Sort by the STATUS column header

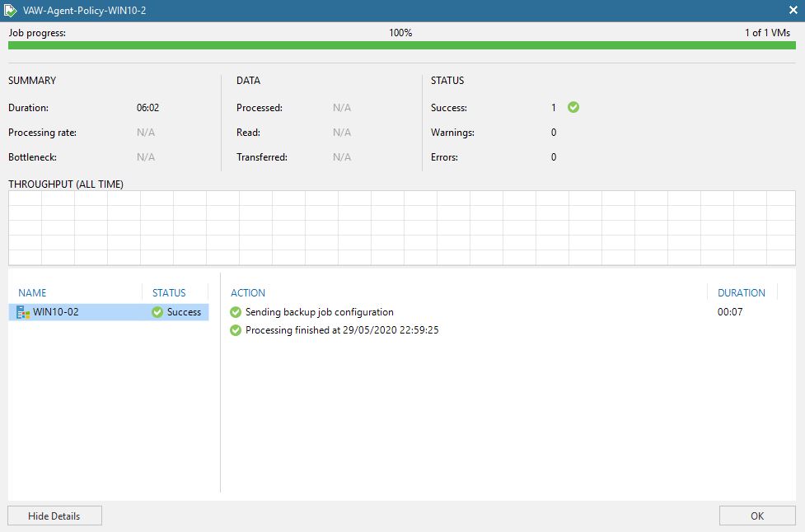pos(169,292)
